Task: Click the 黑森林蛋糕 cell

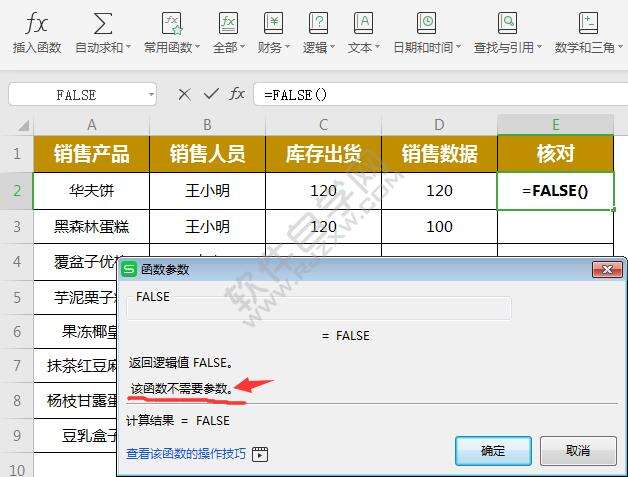Action: click(x=92, y=226)
